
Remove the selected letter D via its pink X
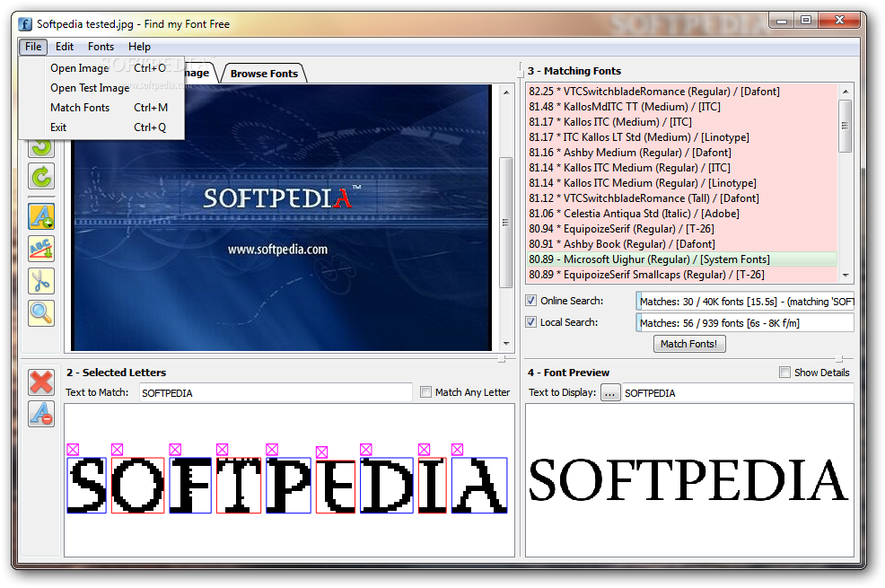tap(365, 449)
